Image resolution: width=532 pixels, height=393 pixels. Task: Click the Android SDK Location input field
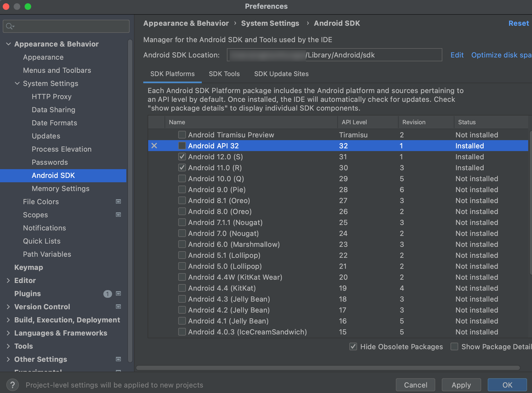pyautogui.click(x=335, y=55)
